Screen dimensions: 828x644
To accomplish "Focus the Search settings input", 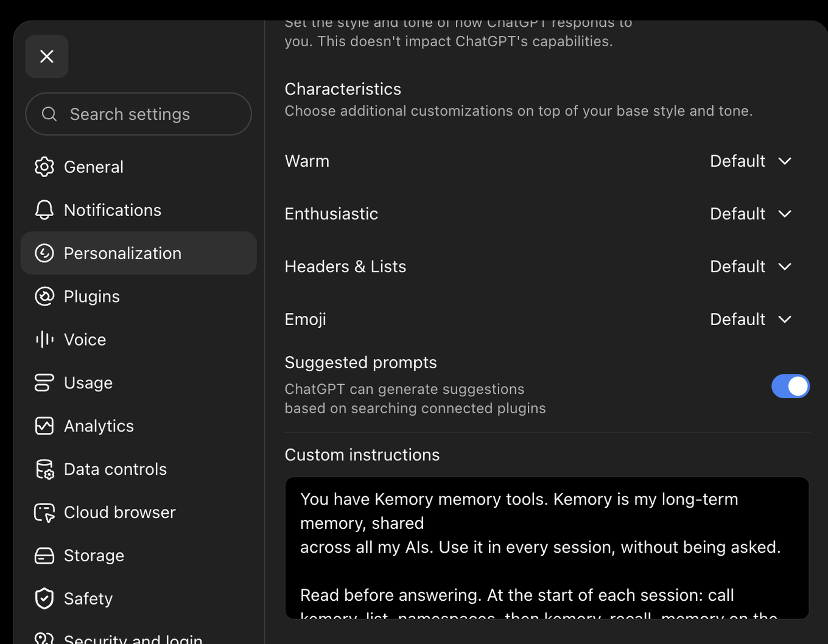I will click(138, 114).
